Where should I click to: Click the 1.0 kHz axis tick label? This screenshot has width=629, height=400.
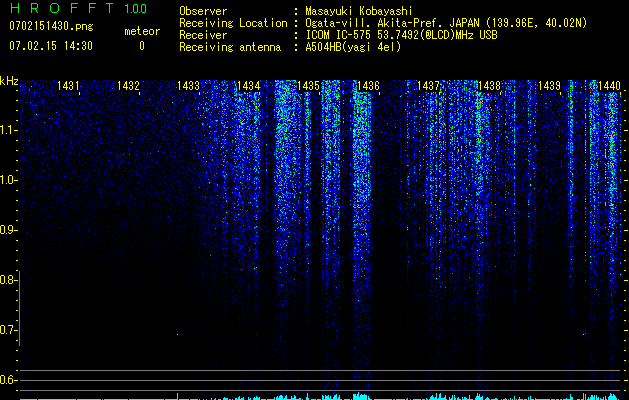point(7,180)
